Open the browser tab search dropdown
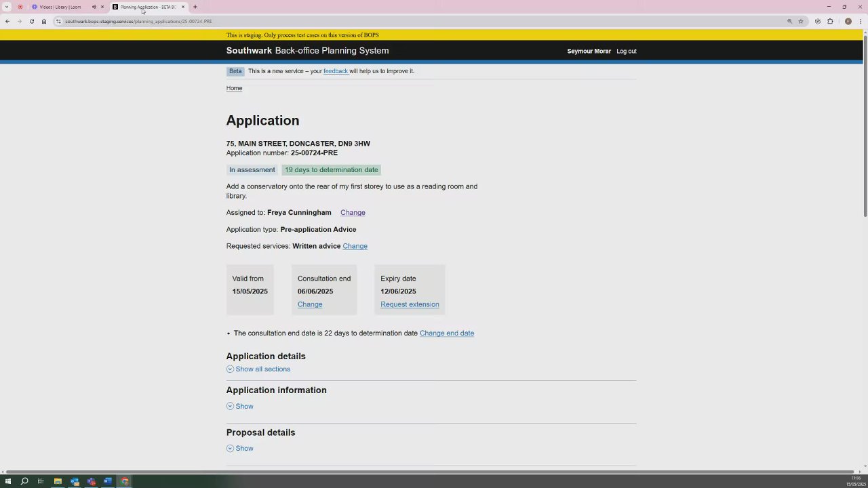Screen dimensions: 868x488 (x=7, y=7)
